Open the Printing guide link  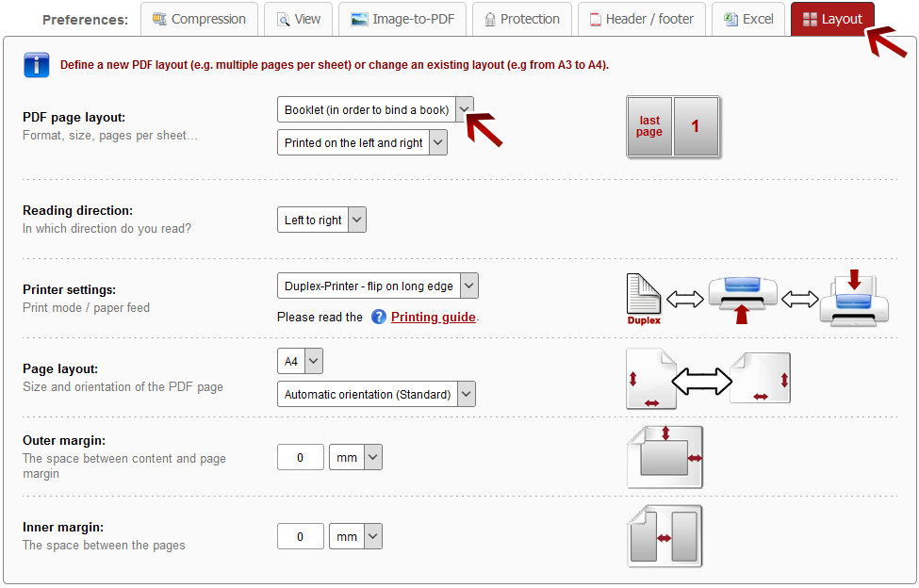(434, 318)
